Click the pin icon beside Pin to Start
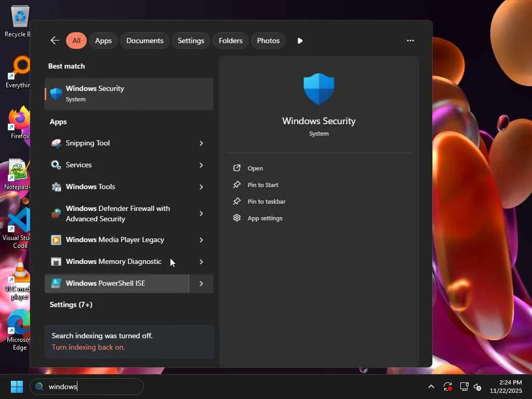This screenshot has height=399, width=532. point(237,184)
